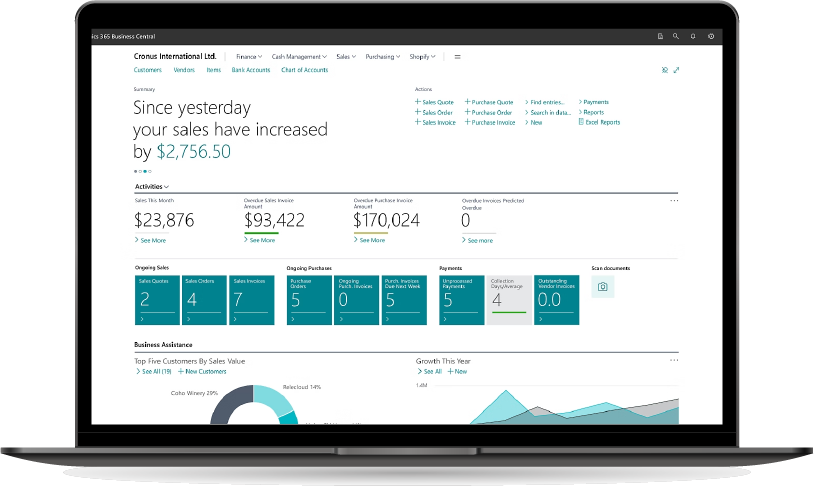Click the Scan documents camera icon

[x=603, y=287]
